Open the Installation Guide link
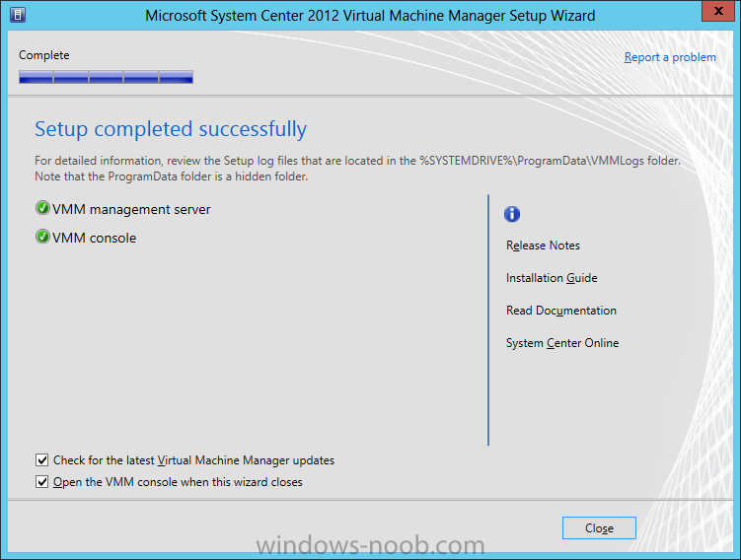The image size is (741, 560). [552, 278]
